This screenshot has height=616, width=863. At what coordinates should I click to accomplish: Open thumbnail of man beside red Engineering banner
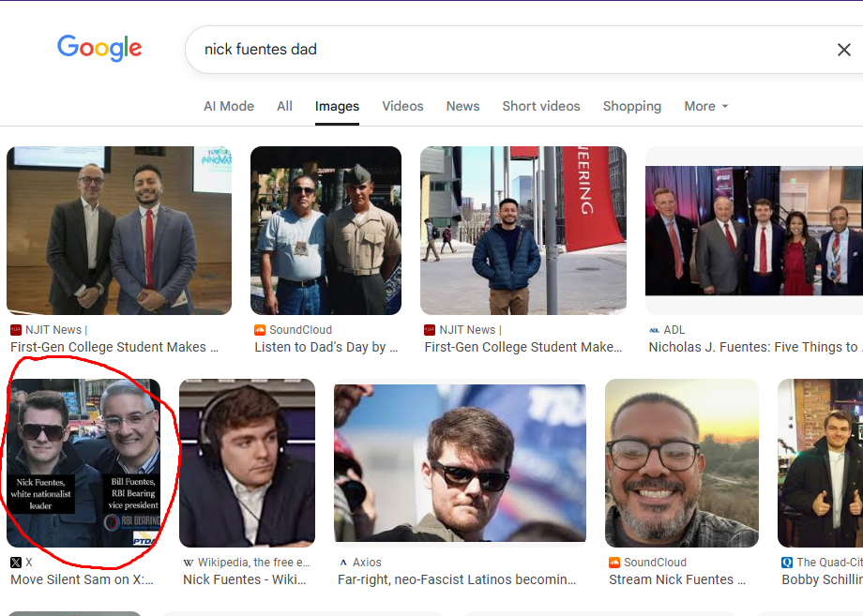523,231
